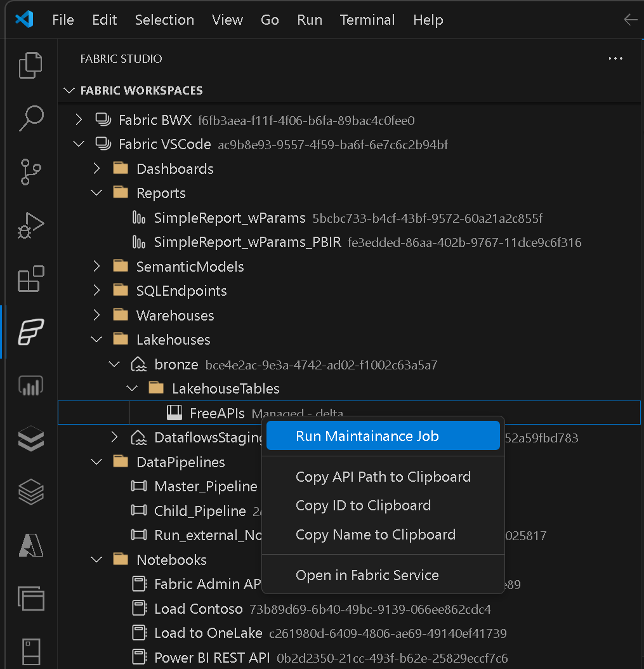Image resolution: width=644 pixels, height=669 pixels.
Task: Open the Power BI chart activity icon
Action: pos(30,385)
